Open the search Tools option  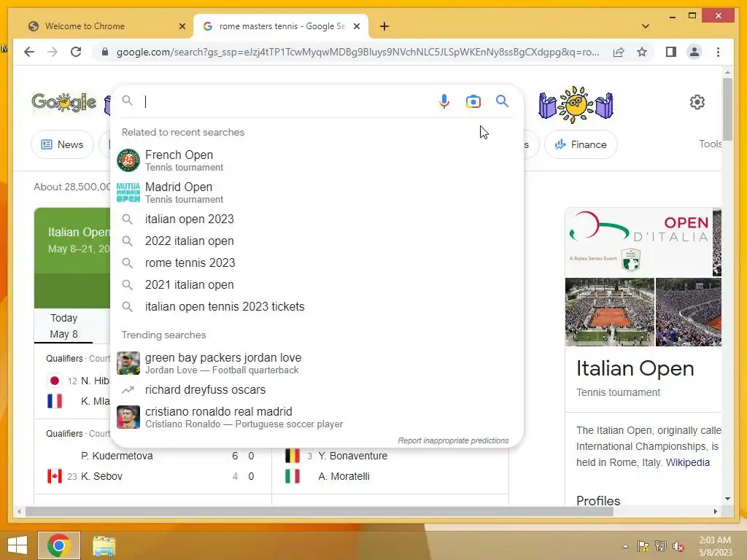(710, 144)
